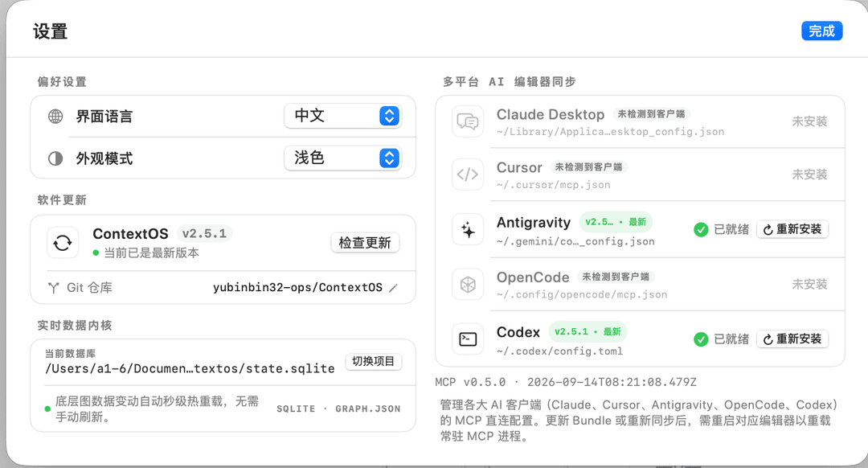The height and width of the screenshot is (468, 868).
Task: Click 重新安装 for Antigravity
Action: [792, 229]
